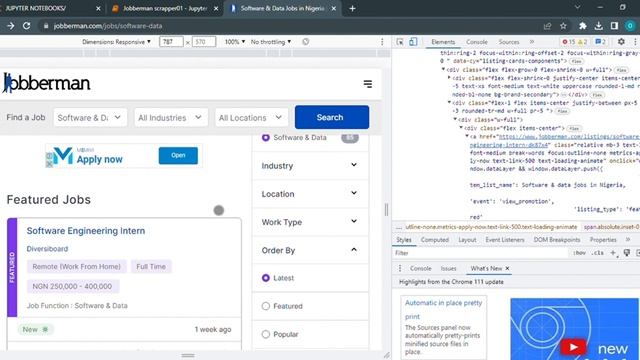Add a new style rule plus icon

(613, 253)
